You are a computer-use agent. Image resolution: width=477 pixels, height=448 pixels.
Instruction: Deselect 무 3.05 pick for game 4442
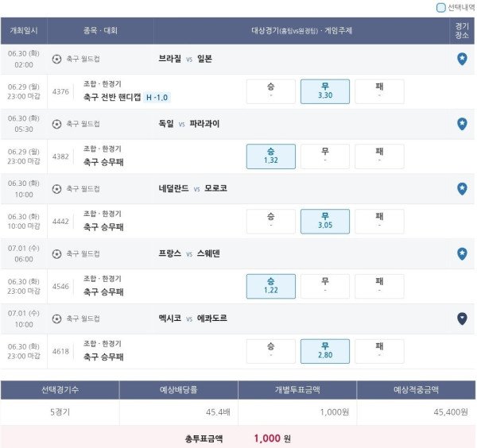pos(325,222)
